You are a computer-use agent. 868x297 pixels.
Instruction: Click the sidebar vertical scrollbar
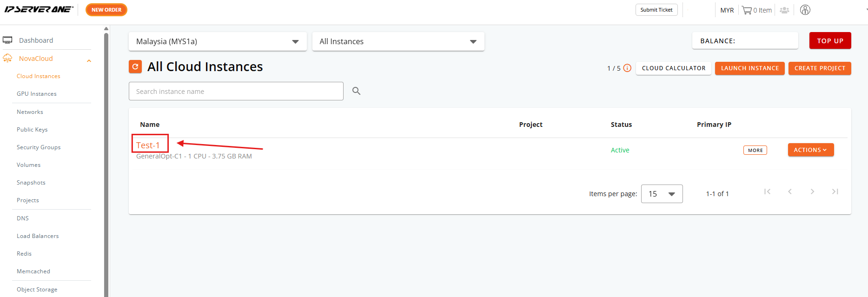(106, 163)
